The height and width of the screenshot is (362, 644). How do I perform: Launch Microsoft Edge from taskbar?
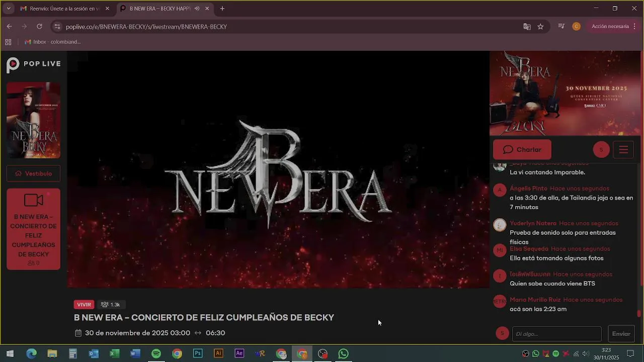pyautogui.click(x=31, y=354)
